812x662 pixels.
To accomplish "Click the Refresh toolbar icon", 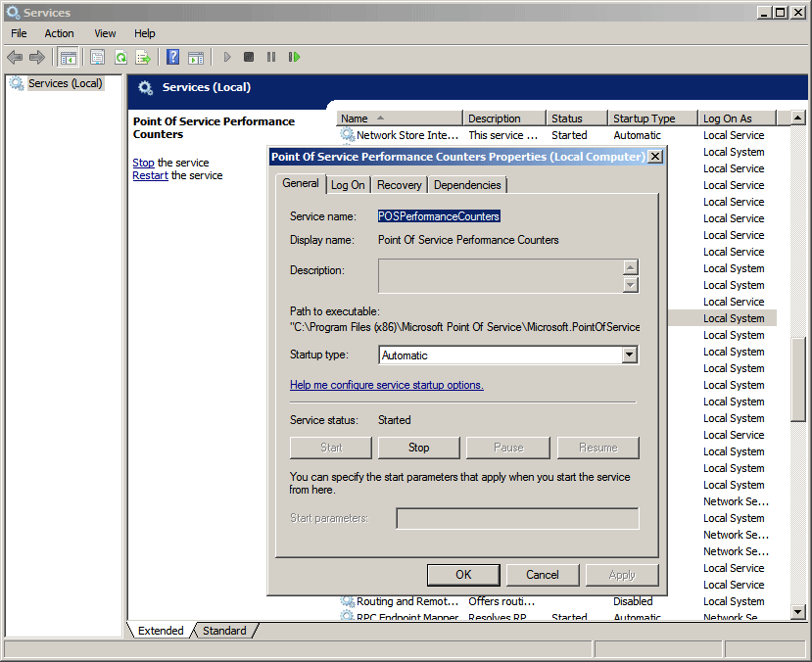I will [x=120, y=58].
